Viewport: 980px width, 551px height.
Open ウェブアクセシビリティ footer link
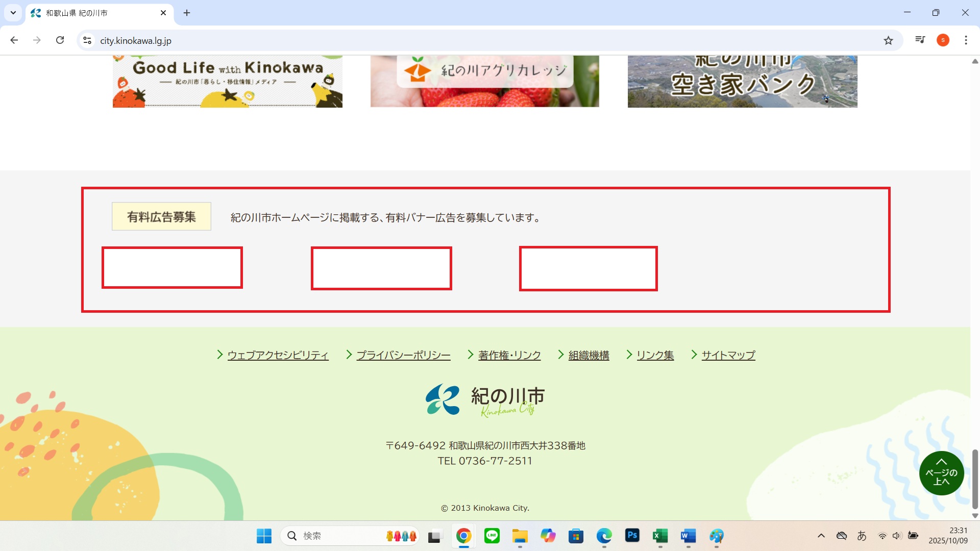click(x=278, y=355)
